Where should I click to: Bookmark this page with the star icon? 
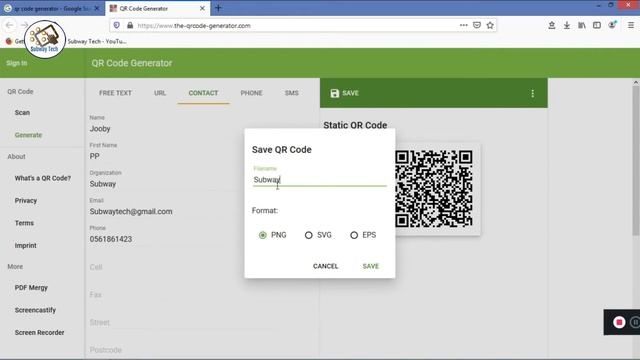click(x=490, y=25)
